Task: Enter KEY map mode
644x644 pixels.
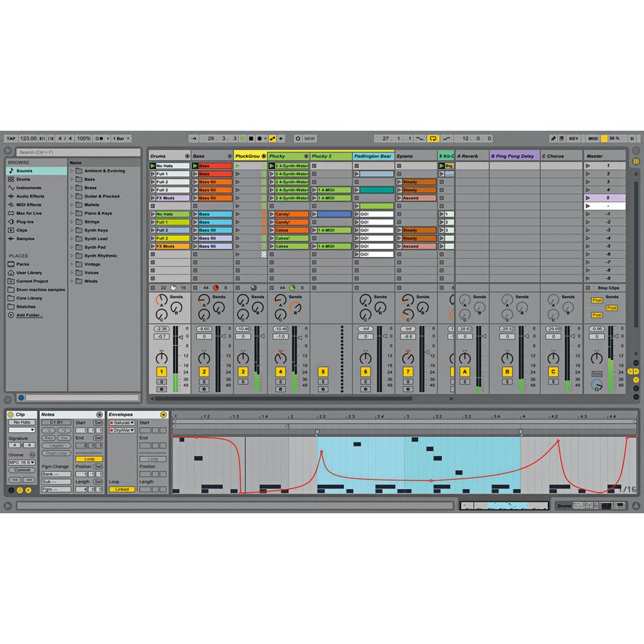Action: pos(574,138)
